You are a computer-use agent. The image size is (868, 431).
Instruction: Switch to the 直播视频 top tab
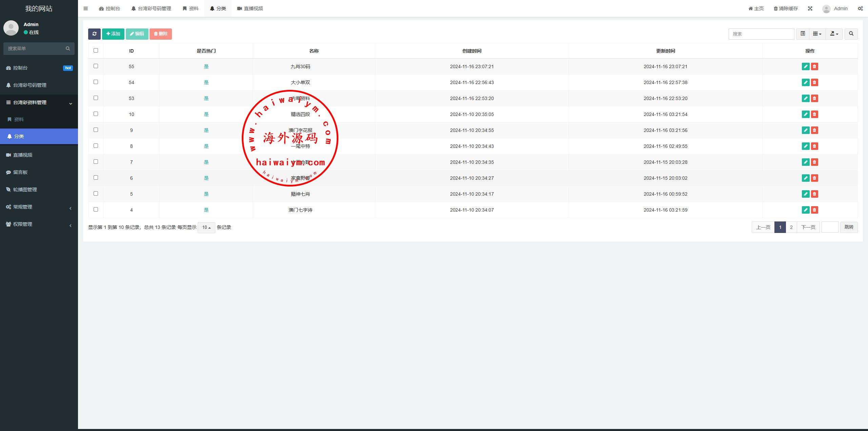coord(250,8)
